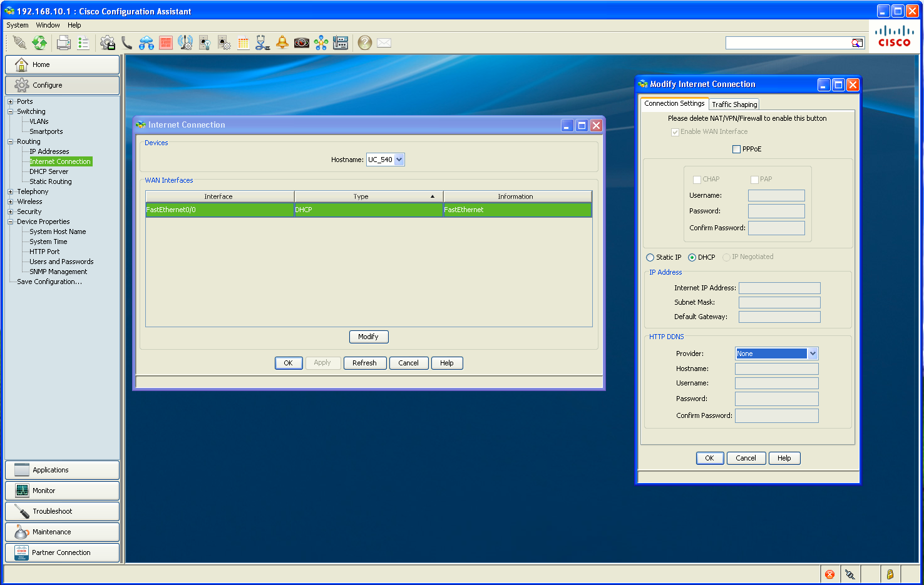
Task: Click the connection plug status bar icon
Action: [850, 574]
